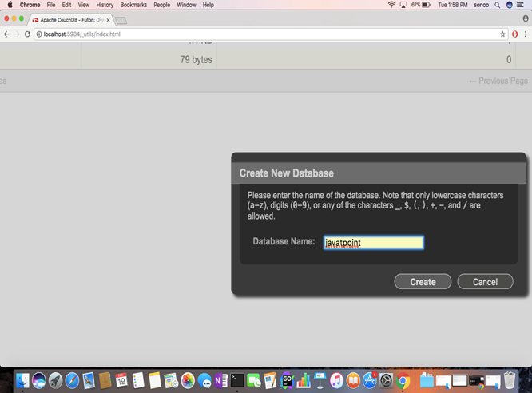The height and width of the screenshot is (393, 532).
Task: Open the Apple menu
Action: tap(10, 5)
